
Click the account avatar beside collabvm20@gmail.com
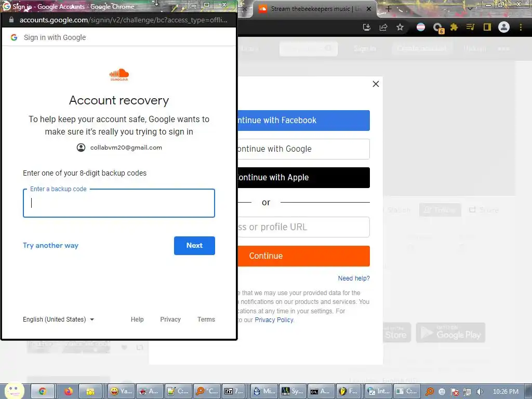(x=81, y=148)
